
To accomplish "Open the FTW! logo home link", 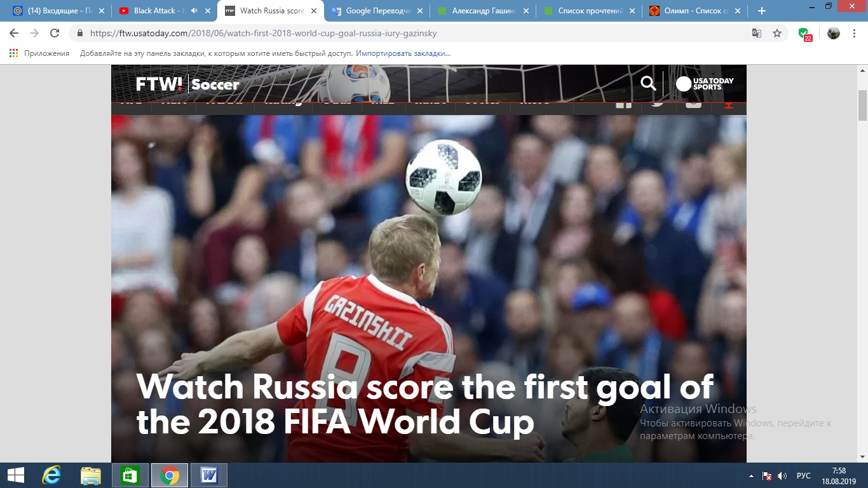I will tap(159, 84).
